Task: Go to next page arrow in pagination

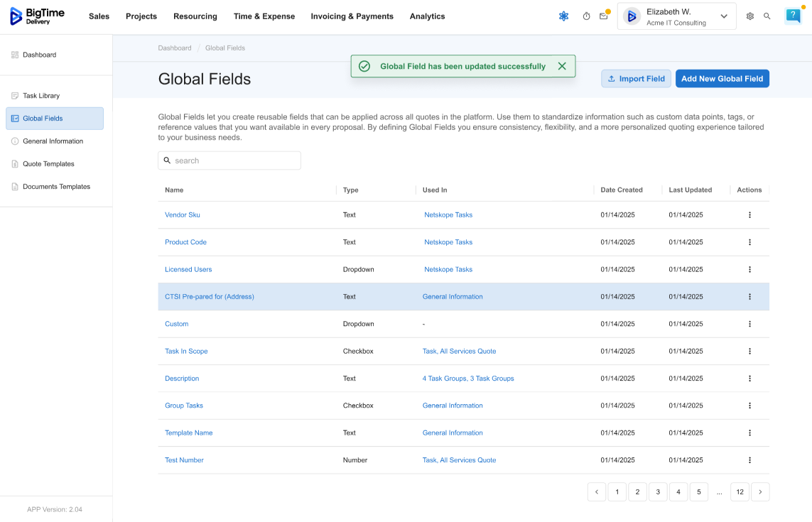Action: (760, 492)
